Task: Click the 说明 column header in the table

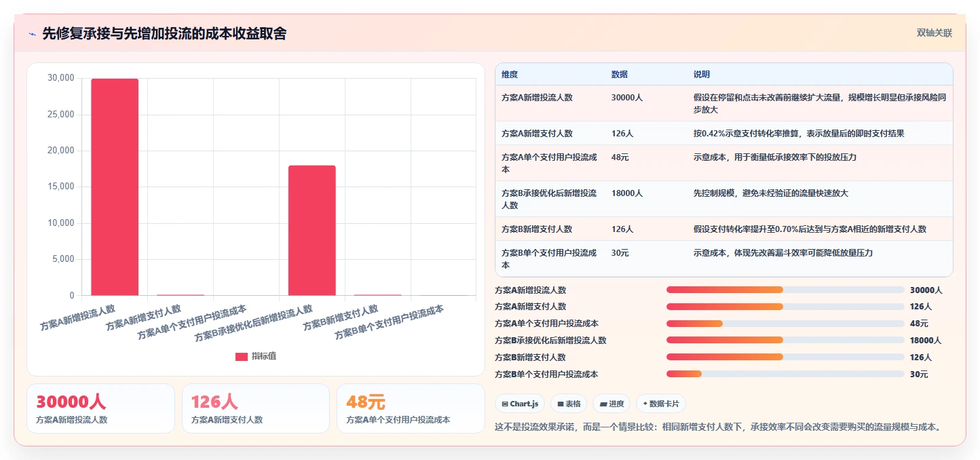Action: tap(702, 75)
